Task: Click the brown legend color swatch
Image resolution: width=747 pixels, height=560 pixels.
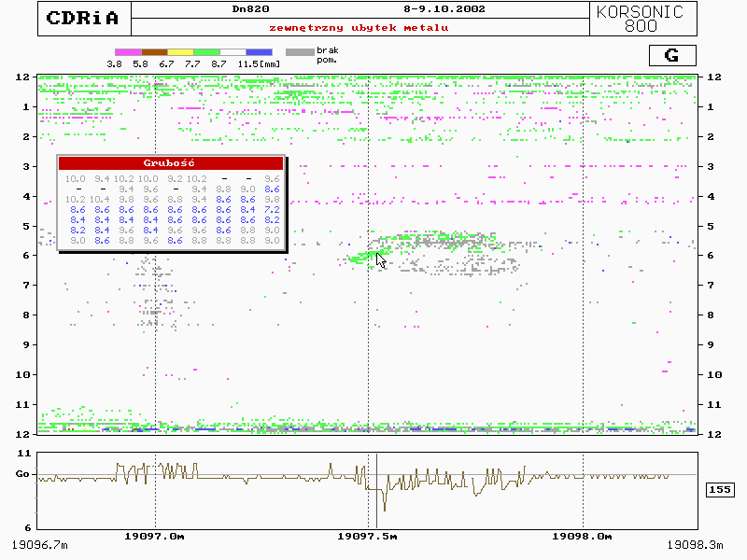Action: point(154,52)
